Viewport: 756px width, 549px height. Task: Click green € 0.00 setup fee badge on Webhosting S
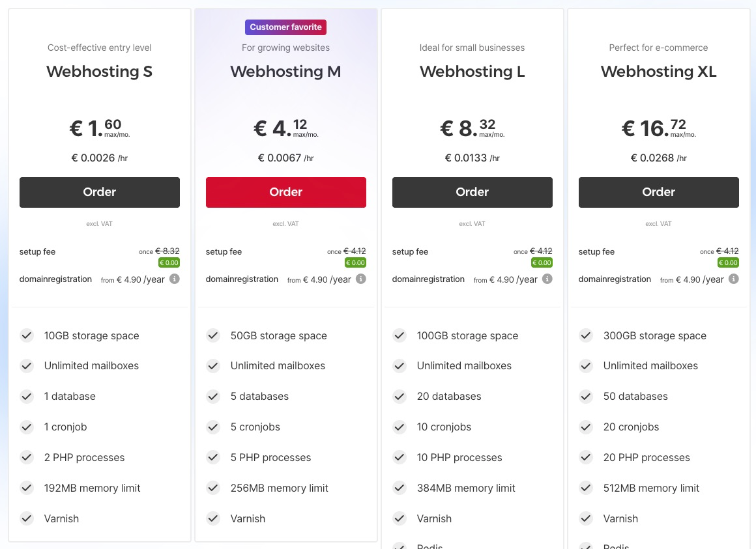[169, 263]
